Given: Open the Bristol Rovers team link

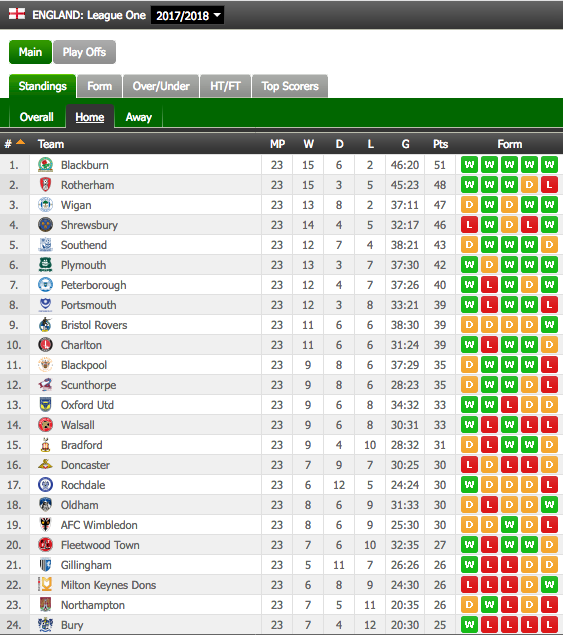Looking at the screenshot, I should coord(94,325).
